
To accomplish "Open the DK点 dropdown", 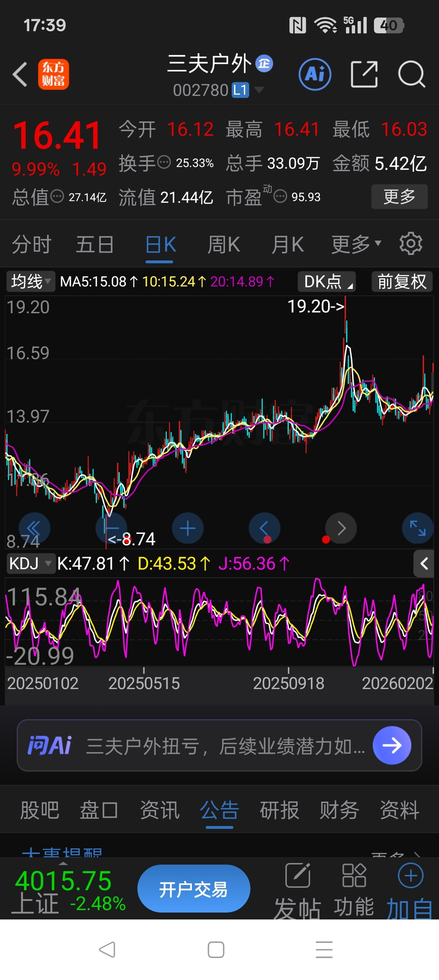I will click(x=327, y=281).
